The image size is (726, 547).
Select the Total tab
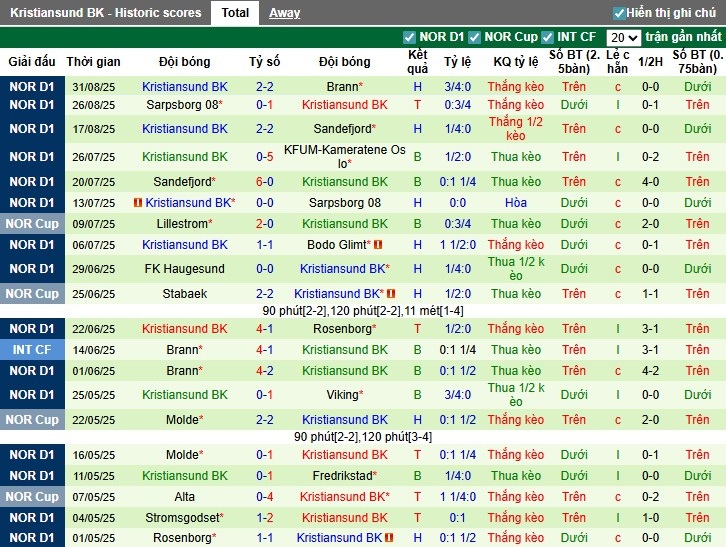coord(235,13)
